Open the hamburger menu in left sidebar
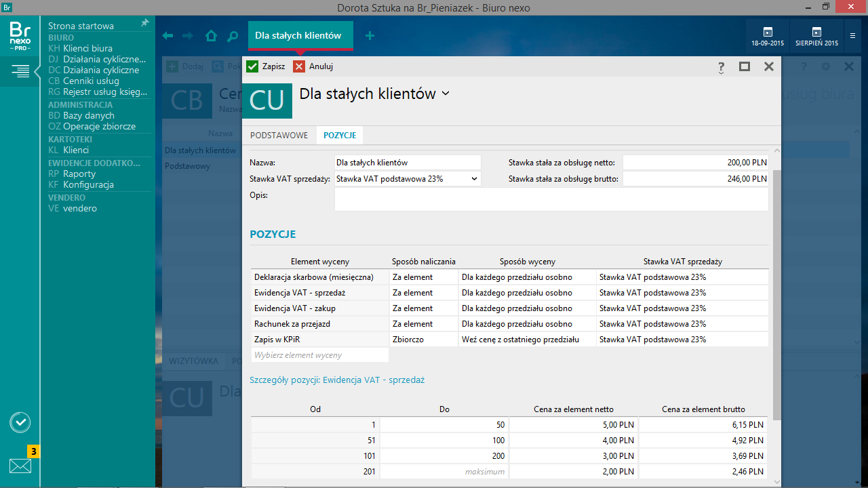The image size is (868, 488). click(20, 71)
